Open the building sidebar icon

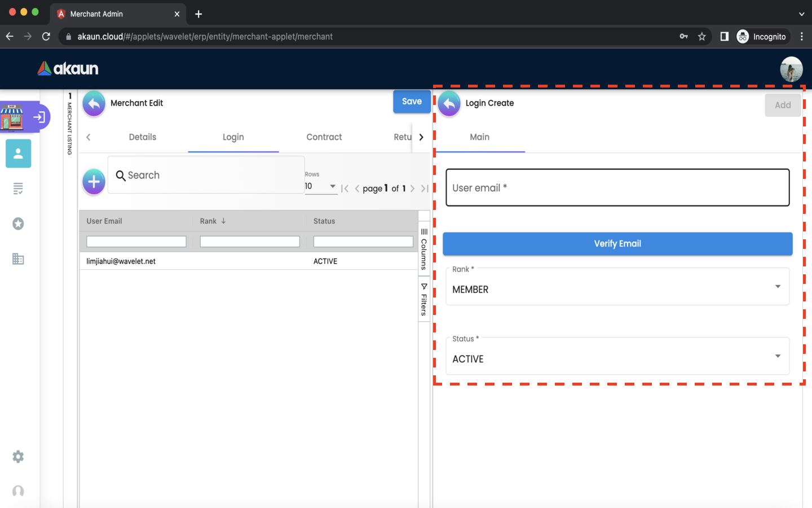point(18,259)
